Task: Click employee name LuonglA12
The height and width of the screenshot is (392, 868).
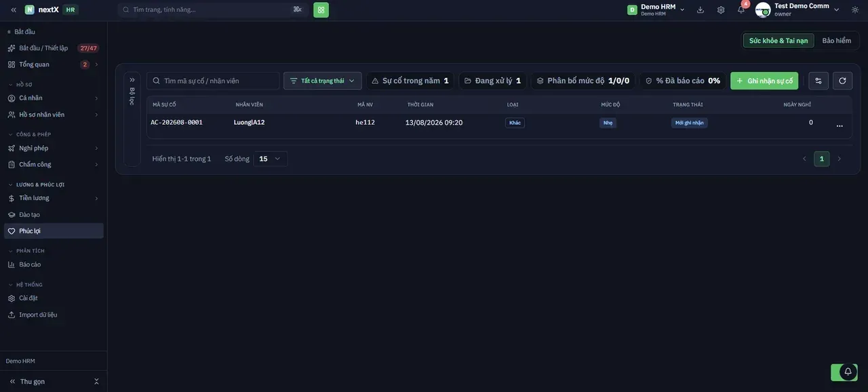Action: tap(250, 123)
